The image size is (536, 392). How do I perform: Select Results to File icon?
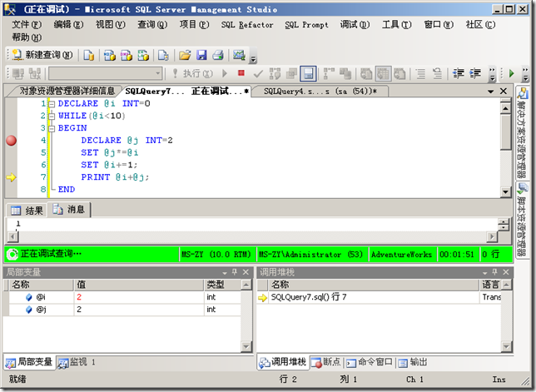(x=400, y=73)
